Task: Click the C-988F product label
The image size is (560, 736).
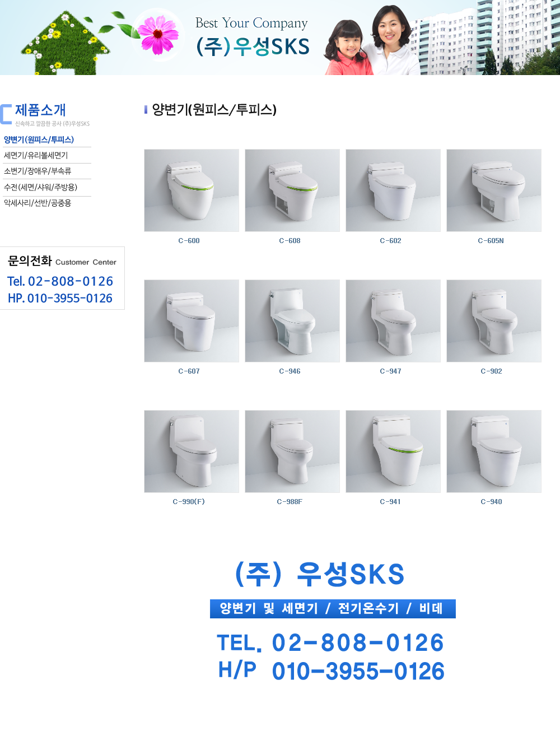Action: 290,502
